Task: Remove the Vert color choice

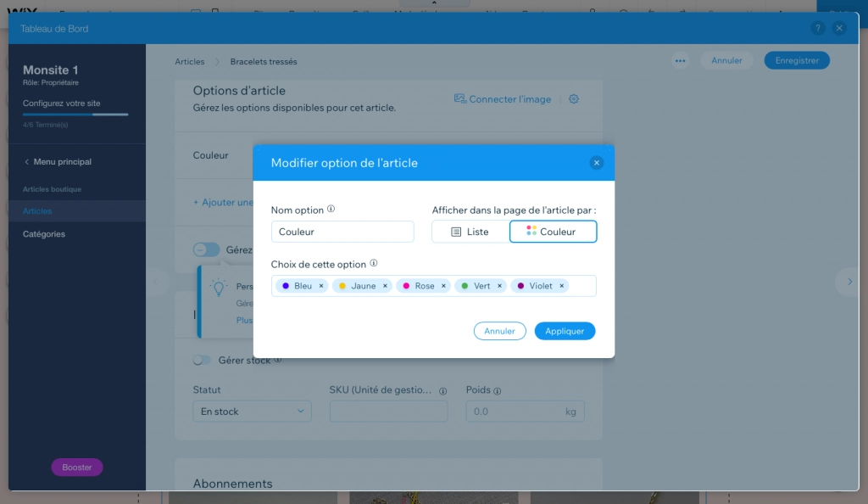Action: pos(499,286)
